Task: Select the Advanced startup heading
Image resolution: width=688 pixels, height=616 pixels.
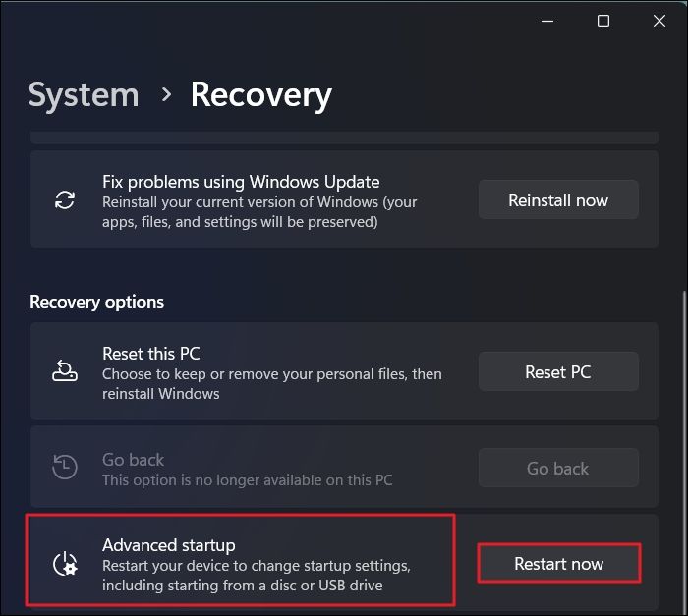Action: point(169,545)
